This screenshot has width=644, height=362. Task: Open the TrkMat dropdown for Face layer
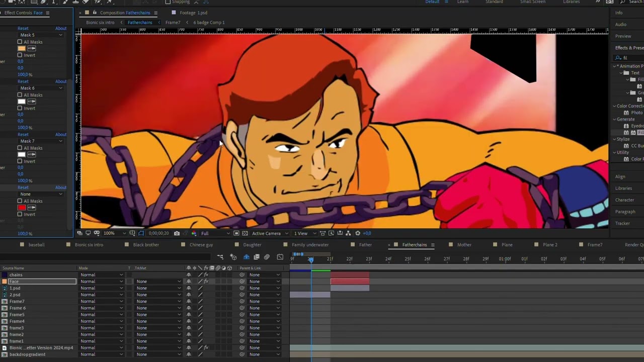(x=158, y=282)
